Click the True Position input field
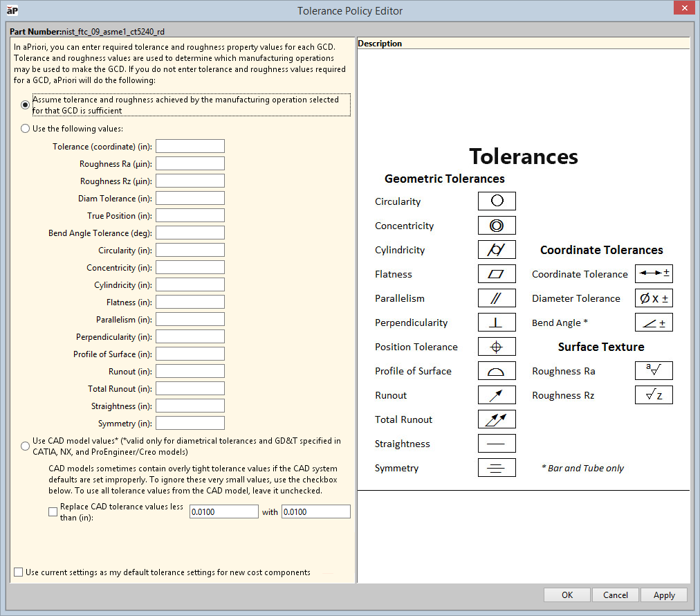The width and height of the screenshot is (700, 616). coord(190,215)
